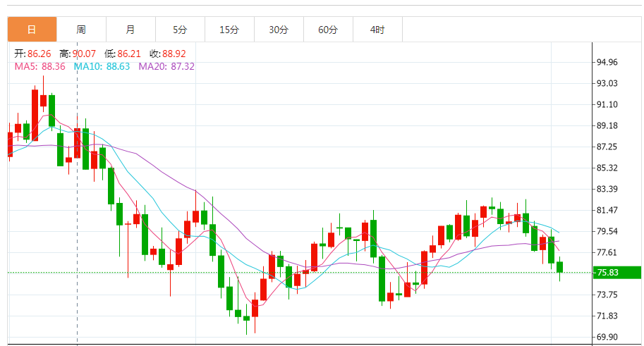The image size is (644, 346).
Task: Click the low price value 86.21
Action: 129,54
